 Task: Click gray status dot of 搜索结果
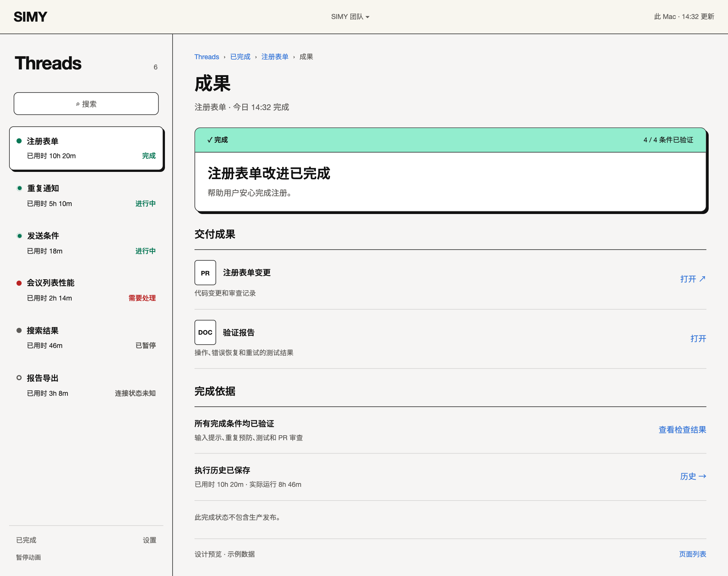[x=19, y=330]
